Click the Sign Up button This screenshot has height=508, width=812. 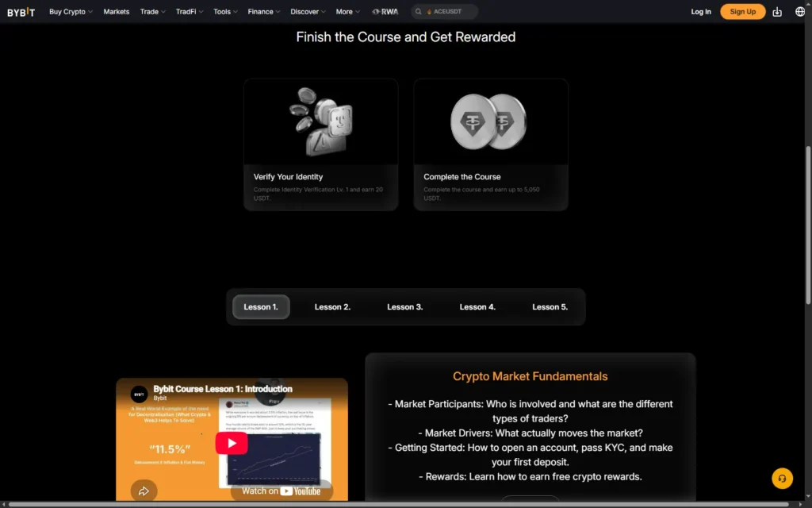[x=742, y=11]
